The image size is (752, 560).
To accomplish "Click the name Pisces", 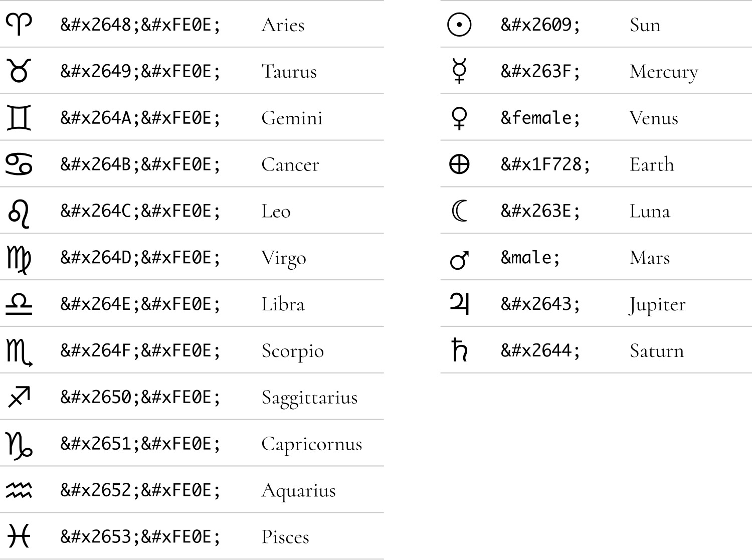I will [286, 538].
